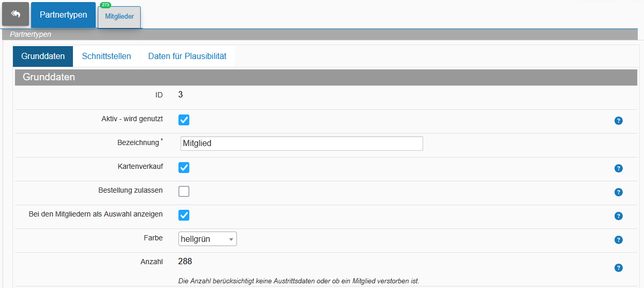Uncheck Bei den Mitgliedern als Auswahl anzeigen
This screenshot has height=288, width=644.
(184, 215)
